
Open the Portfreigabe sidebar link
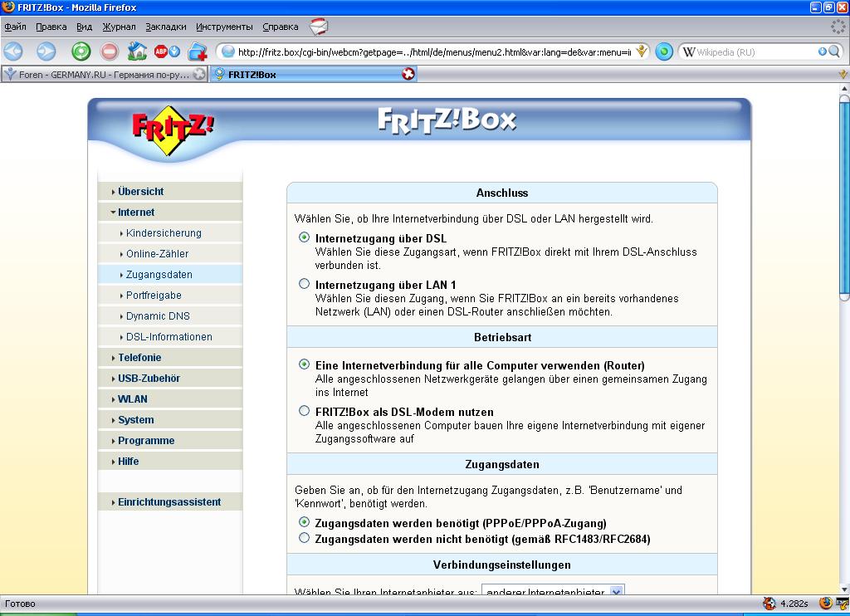154,296
